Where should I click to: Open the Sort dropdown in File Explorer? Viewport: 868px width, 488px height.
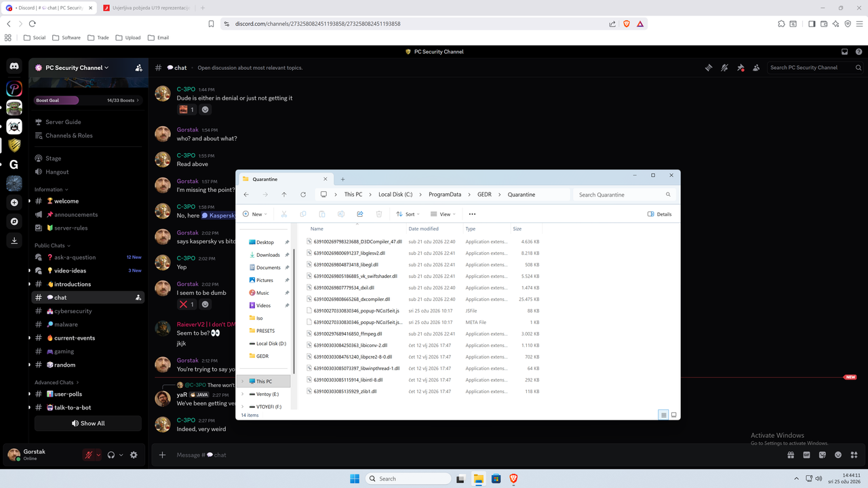point(407,213)
